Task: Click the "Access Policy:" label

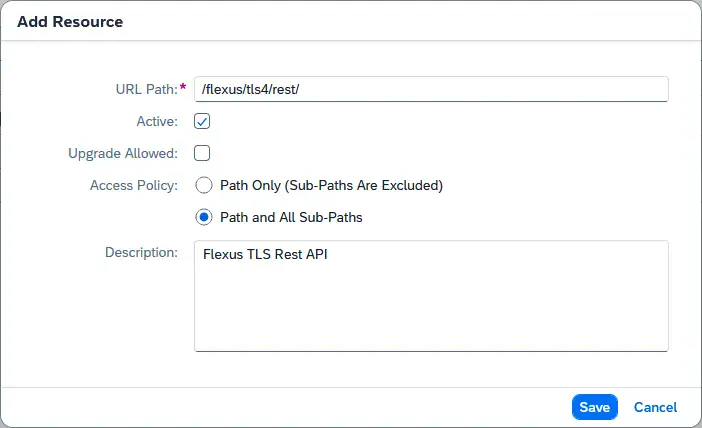Action: [x=134, y=185]
